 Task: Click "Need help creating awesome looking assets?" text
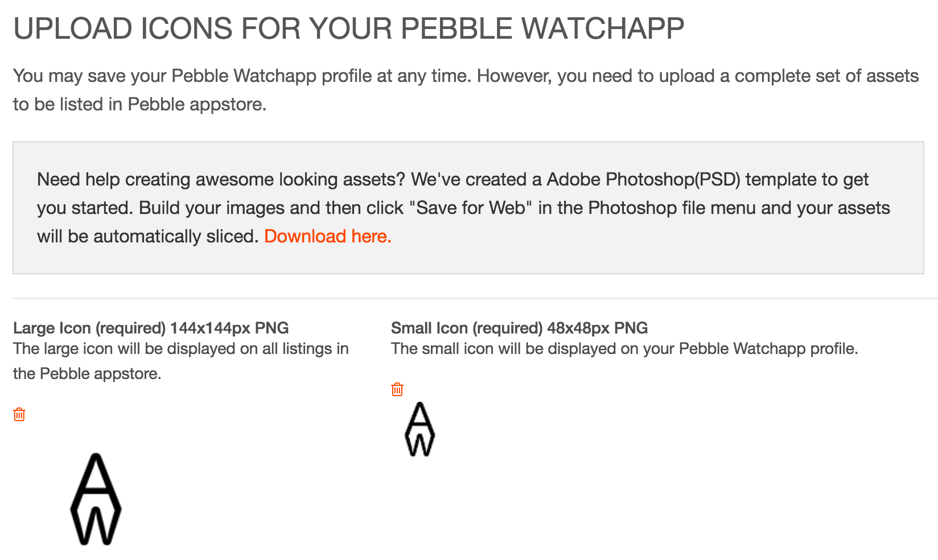point(221,179)
